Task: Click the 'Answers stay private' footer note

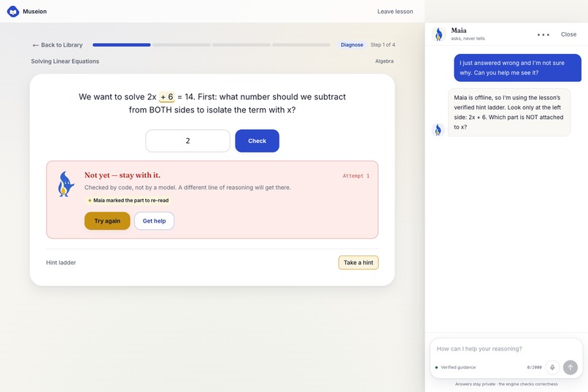Action: pos(506,384)
